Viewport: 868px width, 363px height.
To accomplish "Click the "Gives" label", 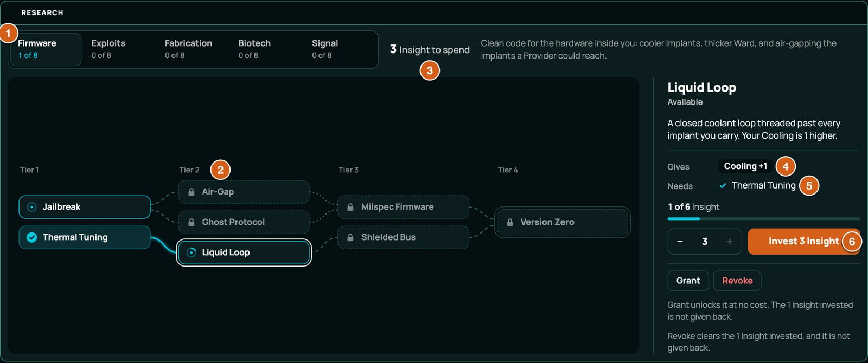I will click(678, 167).
